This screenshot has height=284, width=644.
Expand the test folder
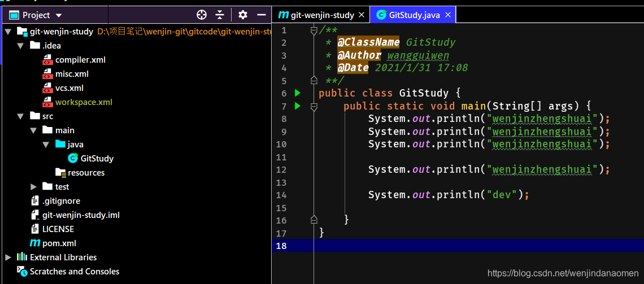[34, 187]
